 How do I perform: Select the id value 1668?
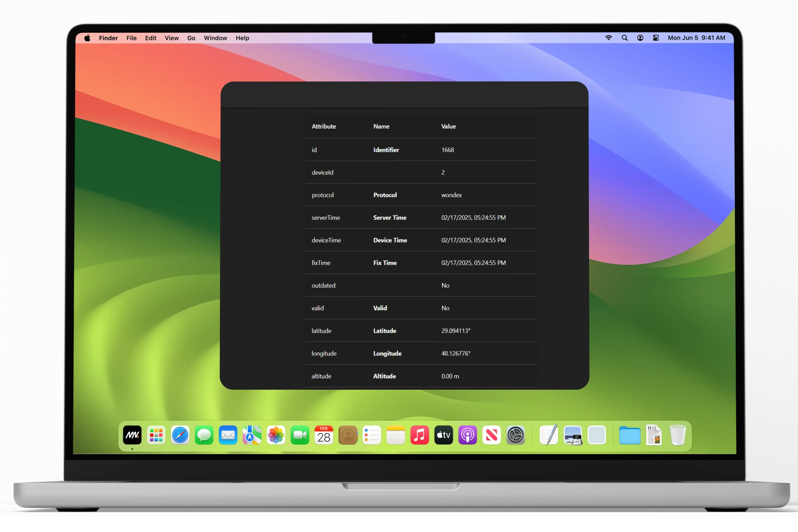tap(448, 150)
